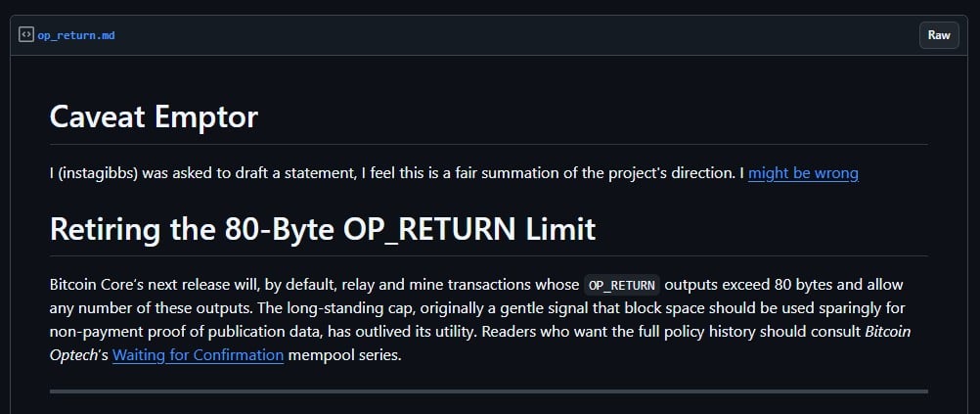980x414 pixels.
Task: Open the op_return.md file name link
Action: pos(75,35)
